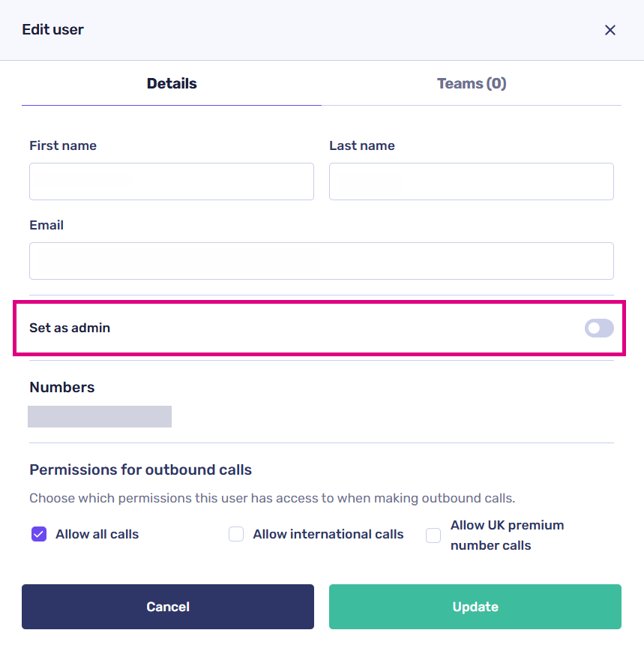Click the 'Allow international calls' label text
This screenshot has width=644, height=651.
(328, 534)
